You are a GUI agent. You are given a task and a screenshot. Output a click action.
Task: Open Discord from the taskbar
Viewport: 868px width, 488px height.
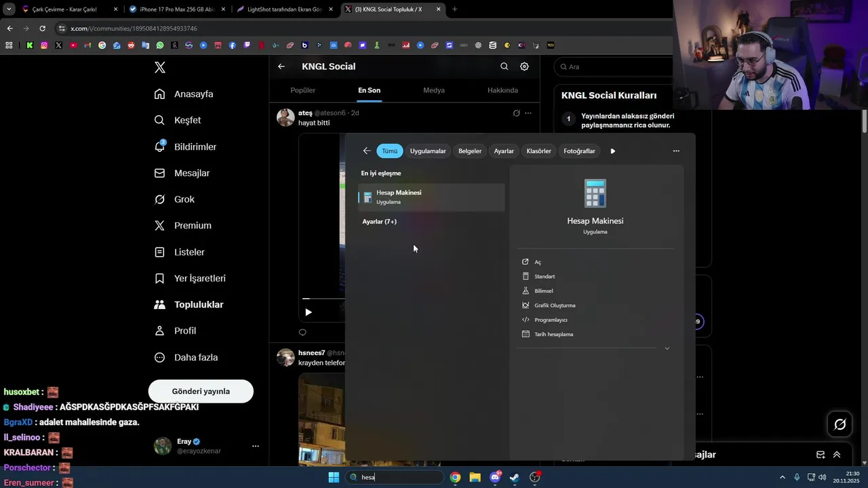point(495,477)
